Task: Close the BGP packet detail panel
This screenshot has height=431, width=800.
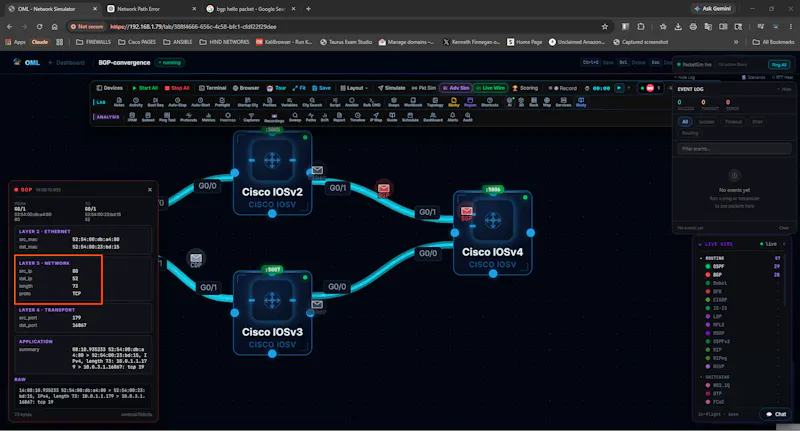Action: point(149,190)
